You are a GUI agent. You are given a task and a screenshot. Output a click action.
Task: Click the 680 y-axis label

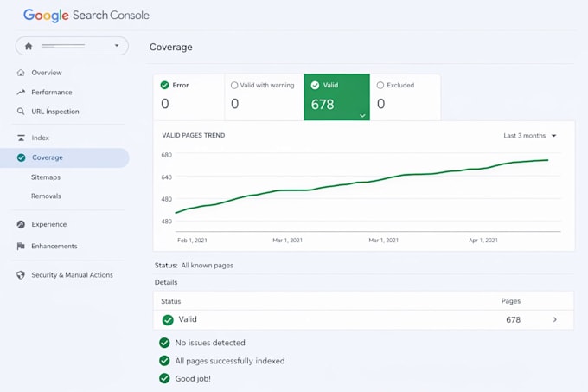pos(167,155)
